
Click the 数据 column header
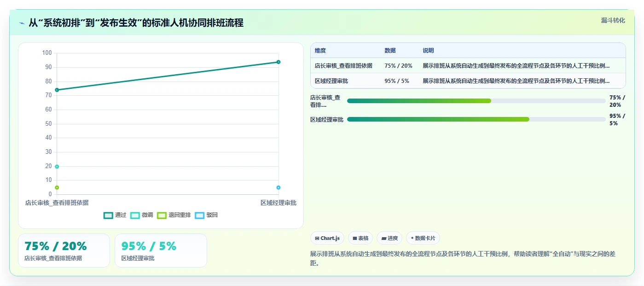[x=390, y=51]
